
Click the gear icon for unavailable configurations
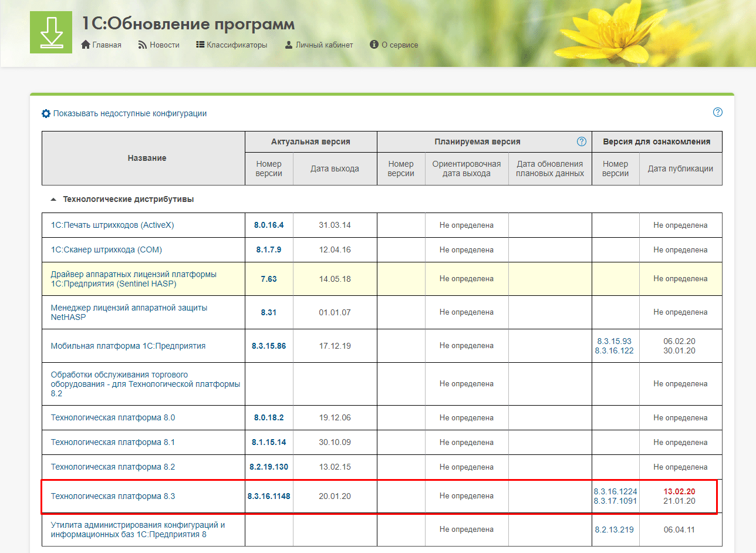46,113
